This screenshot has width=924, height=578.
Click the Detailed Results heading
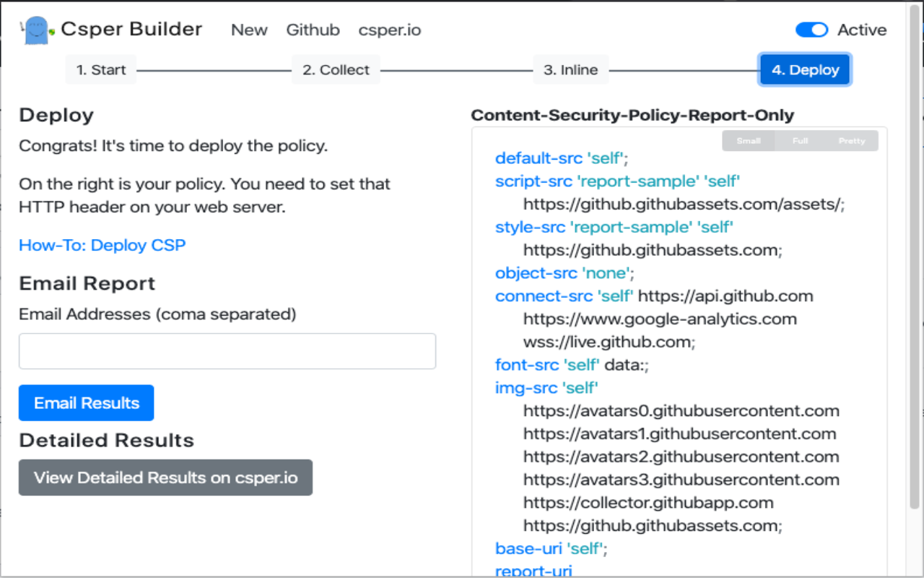point(107,440)
